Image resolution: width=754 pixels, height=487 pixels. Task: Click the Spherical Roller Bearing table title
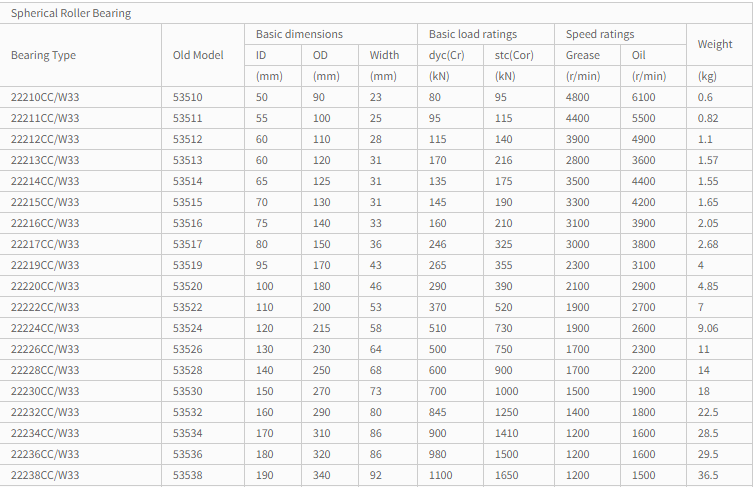tap(71, 14)
